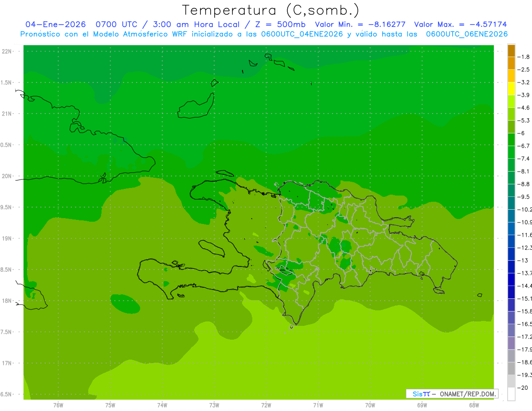This screenshot has height=411, width=532.
Task: Click the "76W" longitude label
Action: pyautogui.click(x=58, y=405)
